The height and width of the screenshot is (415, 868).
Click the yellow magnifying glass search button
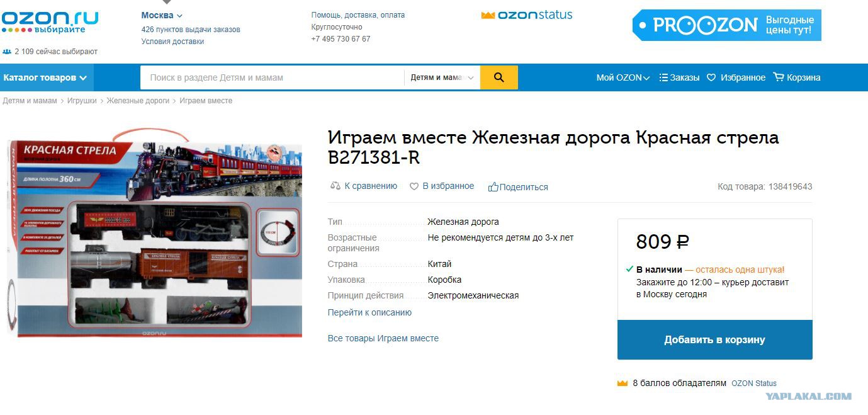(x=499, y=77)
